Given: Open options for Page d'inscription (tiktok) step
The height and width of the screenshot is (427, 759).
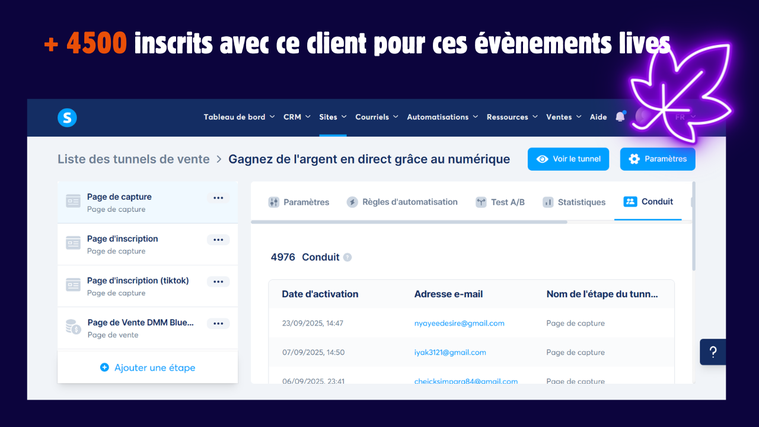Looking at the screenshot, I should coord(218,281).
